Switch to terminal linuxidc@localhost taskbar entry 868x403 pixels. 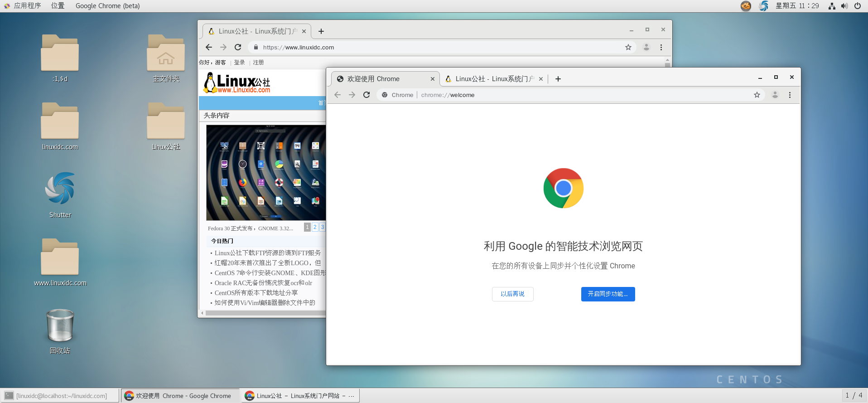(x=61, y=396)
